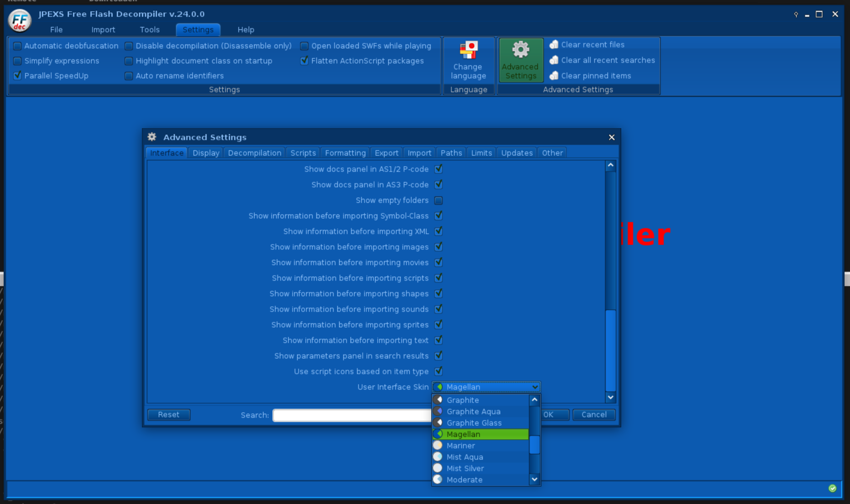This screenshot has width=850, height=504.
Task: Toggle Use script icons based on item type
Action: [438, 371]
